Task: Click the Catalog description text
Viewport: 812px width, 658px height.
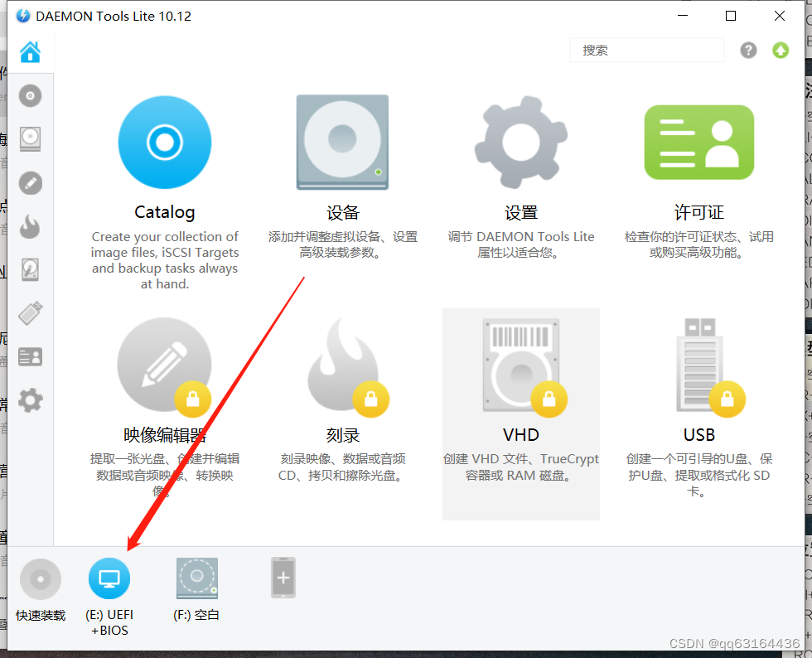Action: pyautogui.click(x=165, y=260)
